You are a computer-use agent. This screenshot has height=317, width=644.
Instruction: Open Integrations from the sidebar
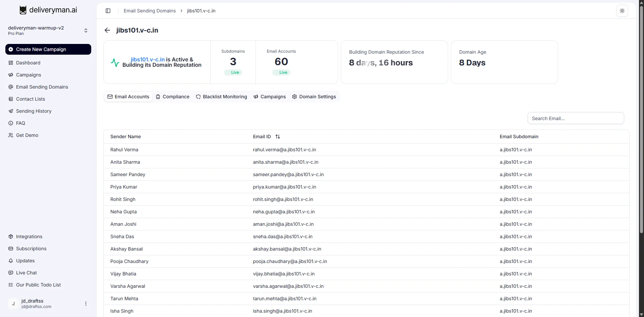(x=29, y=236)
